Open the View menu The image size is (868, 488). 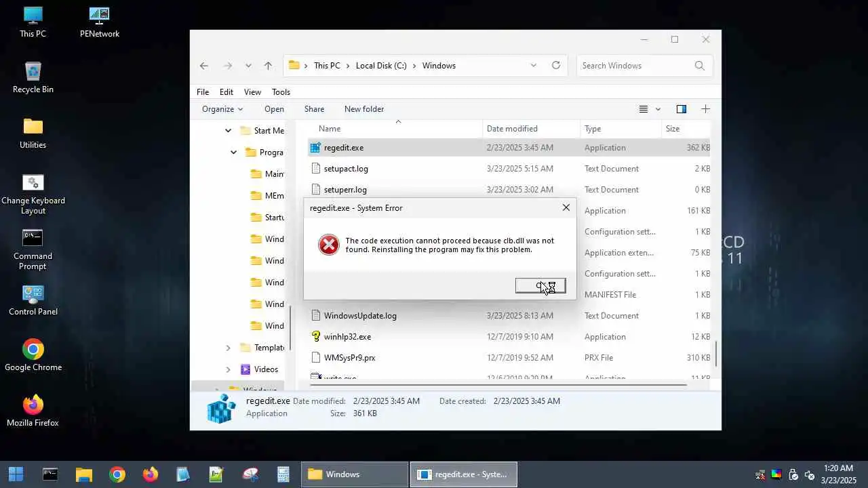coord(252,92)
